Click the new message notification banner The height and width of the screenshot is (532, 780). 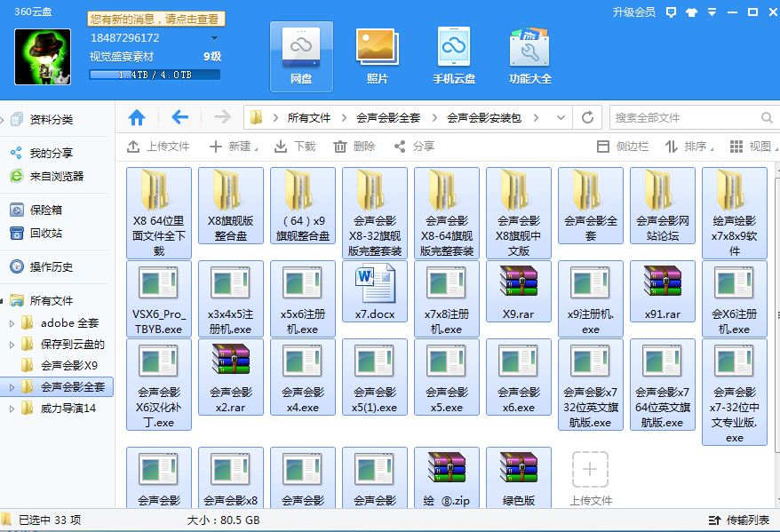click(x=156, y=19)
